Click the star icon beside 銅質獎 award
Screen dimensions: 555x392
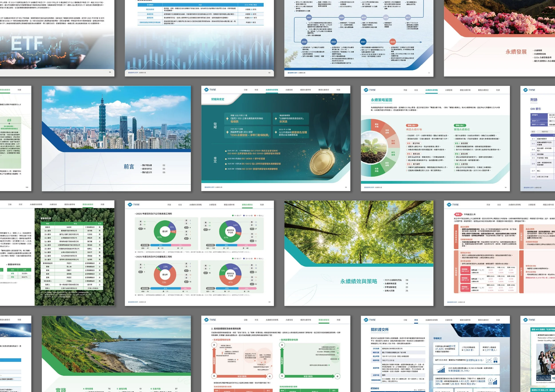pos(276,119)
